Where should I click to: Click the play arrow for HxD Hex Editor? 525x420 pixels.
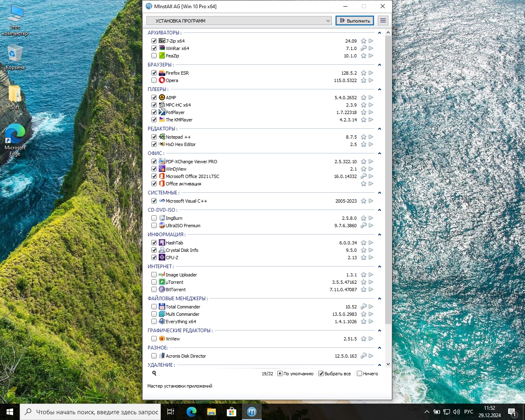[371, 144]
